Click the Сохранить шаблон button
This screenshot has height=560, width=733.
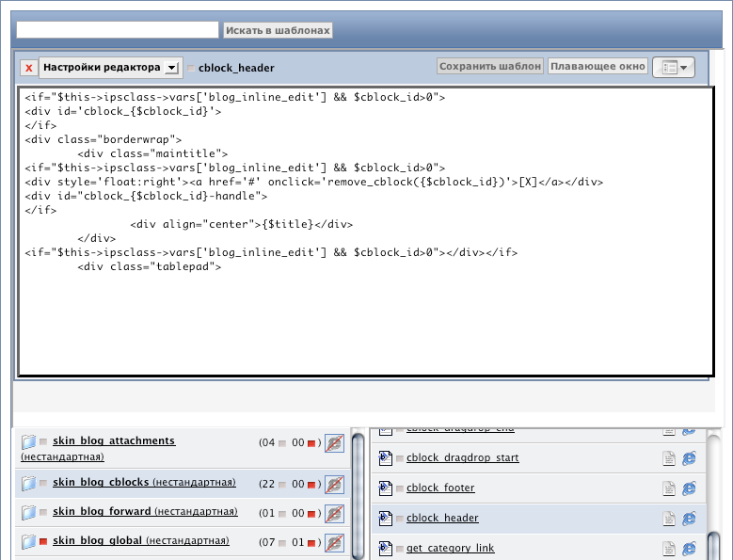490,66
